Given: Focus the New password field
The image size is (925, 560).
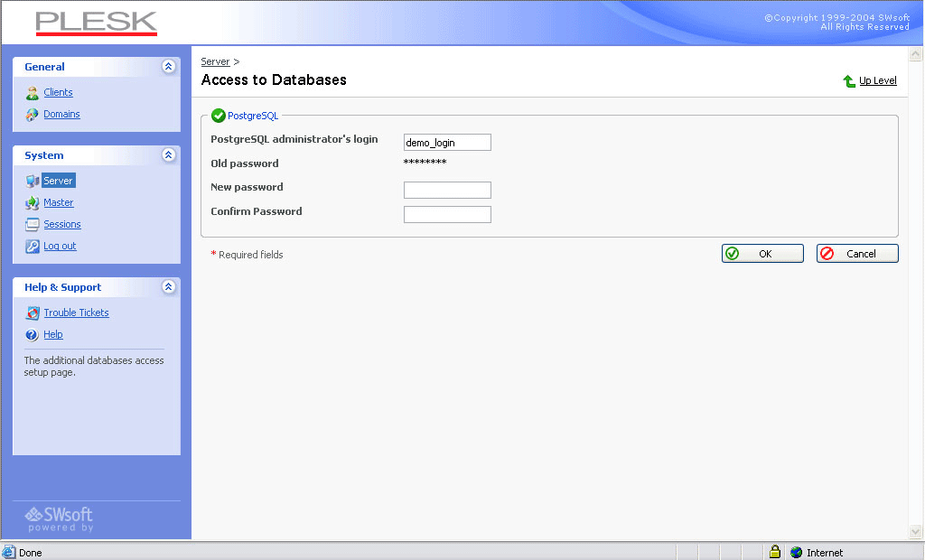Looking at the screenshot, I should tap(447, 190).
